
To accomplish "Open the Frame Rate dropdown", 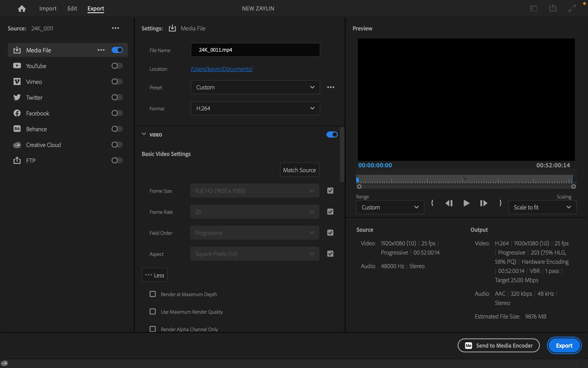I will [x=255, y=212].
